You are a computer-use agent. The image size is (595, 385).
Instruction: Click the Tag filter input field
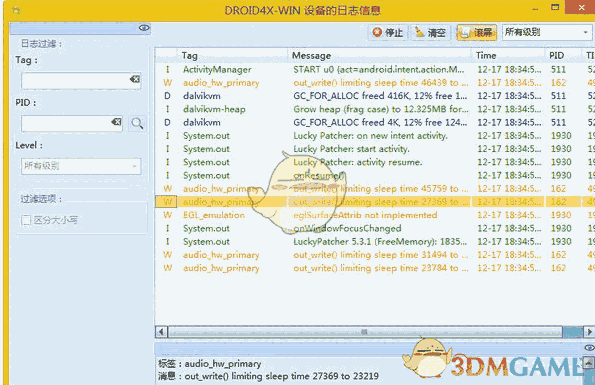click(x=81, y=81)
